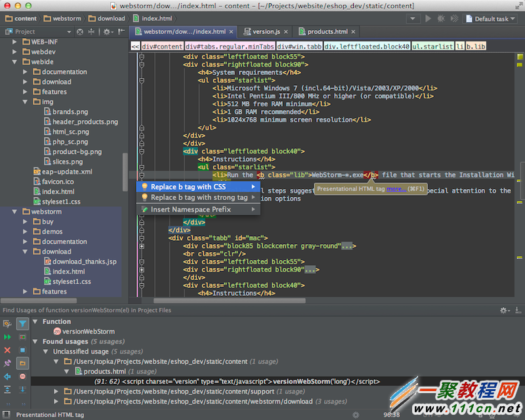Click the yellow inspection indicator atop gutter
Image resolution: width=525 pixels, height=420 pixels.
click(520, 56)
